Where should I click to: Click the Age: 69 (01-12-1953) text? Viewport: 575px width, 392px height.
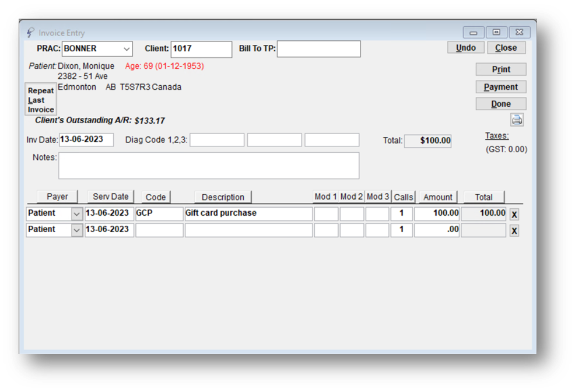click(x=164, y=66)
